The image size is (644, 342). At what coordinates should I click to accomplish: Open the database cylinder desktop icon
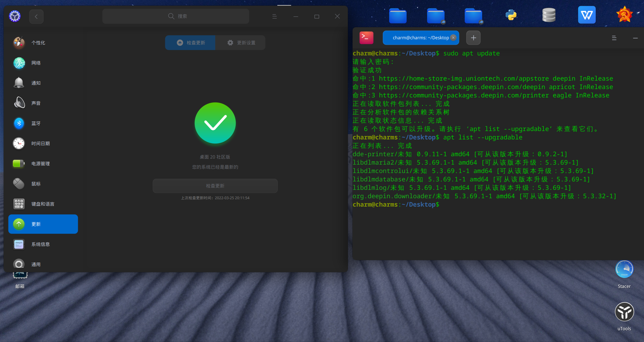click(x=549, y=15)
